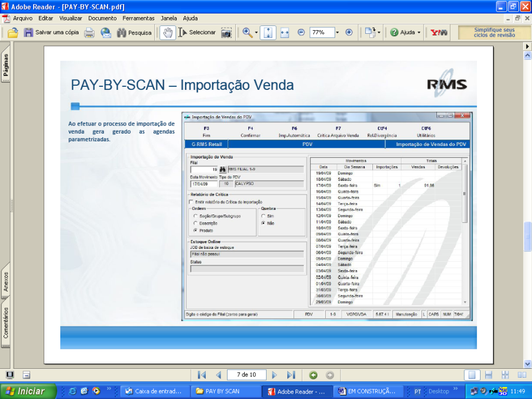Expand the Desktop toolbar chevron
This screenshot has width=532, height=399.
pyautogui.click(x=455, y=389)
